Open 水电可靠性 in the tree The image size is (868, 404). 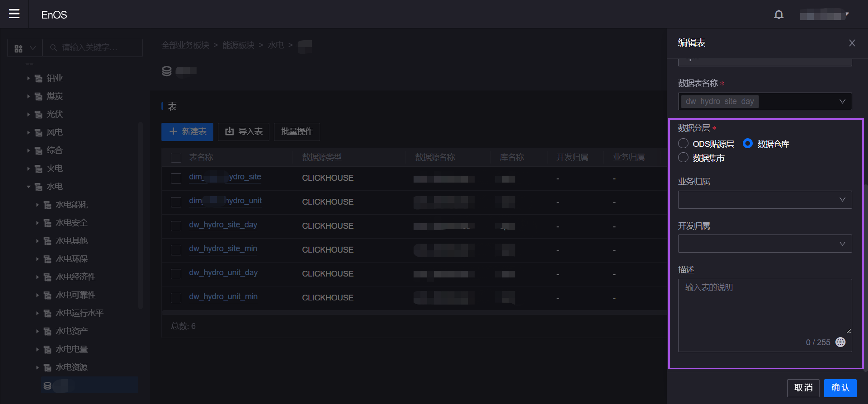[76, 295]
